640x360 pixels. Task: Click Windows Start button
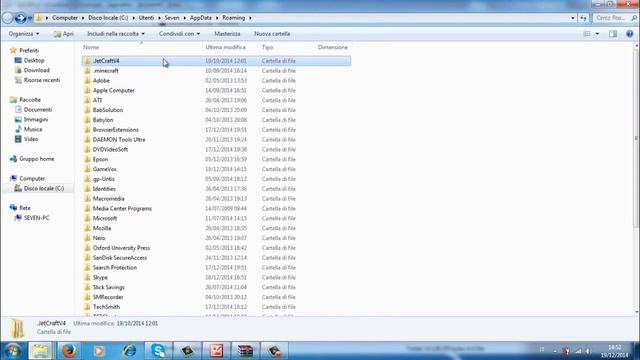13,351
